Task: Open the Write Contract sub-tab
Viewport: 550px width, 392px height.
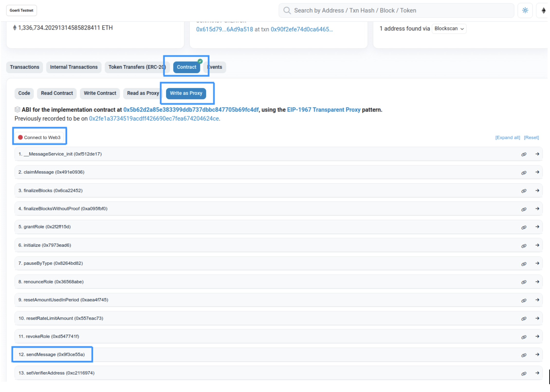Action: (x=100, y=93)
